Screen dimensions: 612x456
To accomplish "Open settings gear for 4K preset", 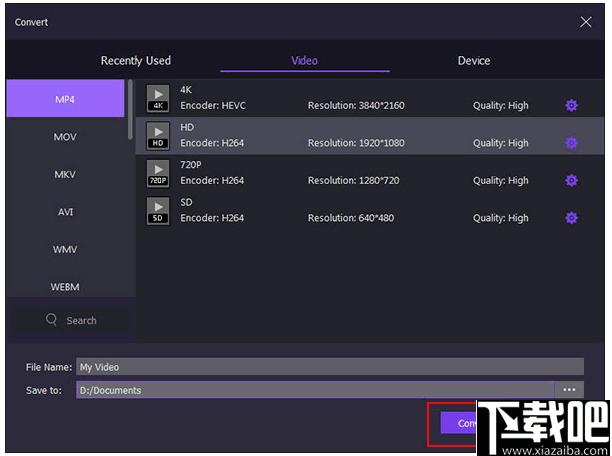I will point(571,105).
